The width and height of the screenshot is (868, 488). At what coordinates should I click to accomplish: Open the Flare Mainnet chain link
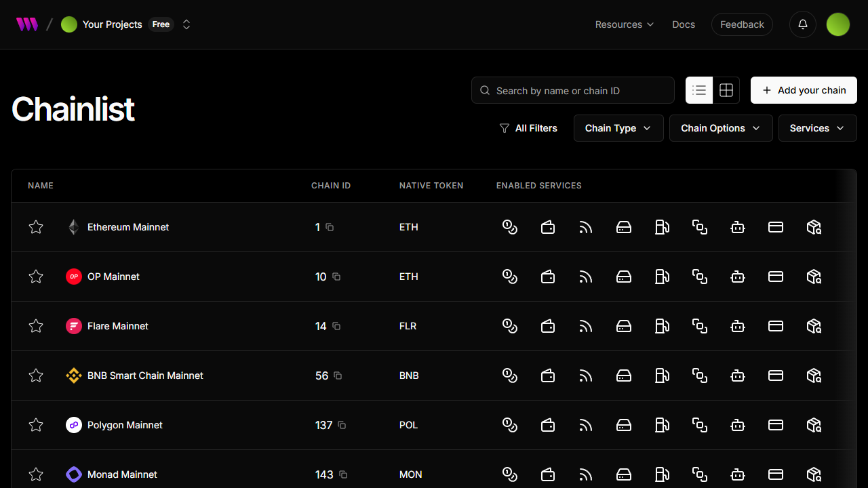coord(118,326)
